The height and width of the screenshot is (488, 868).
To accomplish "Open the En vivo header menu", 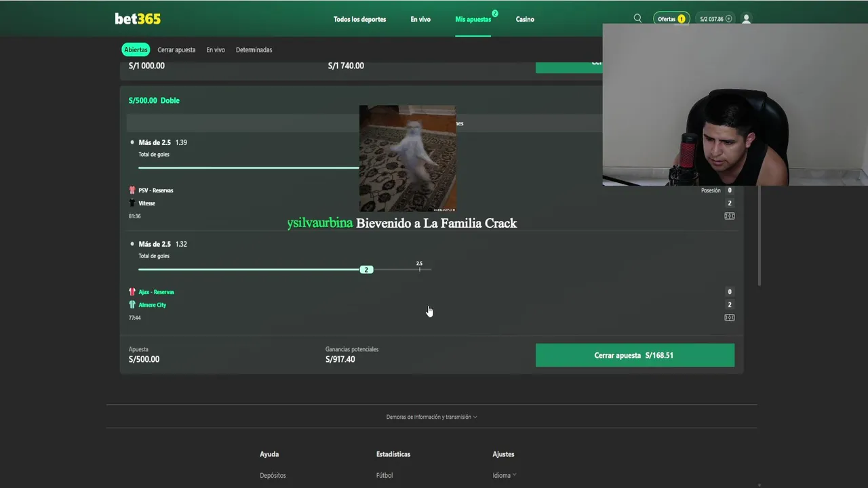I will [420, 19].
